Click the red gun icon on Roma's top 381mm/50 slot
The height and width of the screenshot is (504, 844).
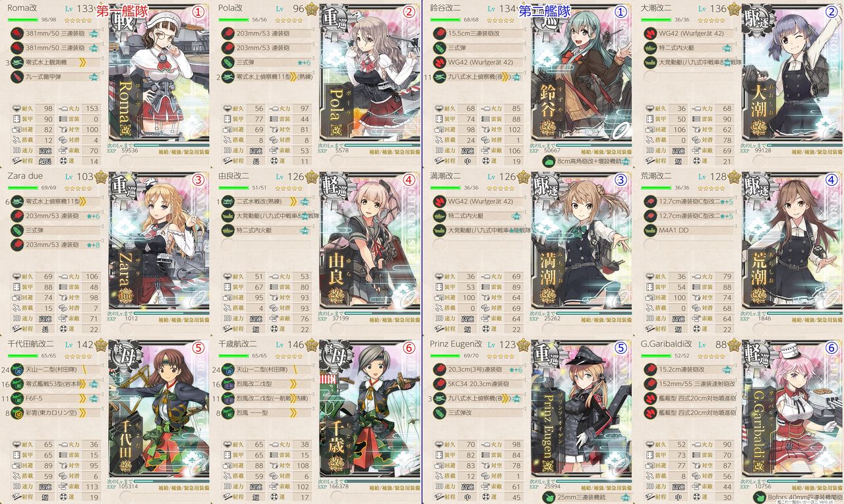(16, 33)
